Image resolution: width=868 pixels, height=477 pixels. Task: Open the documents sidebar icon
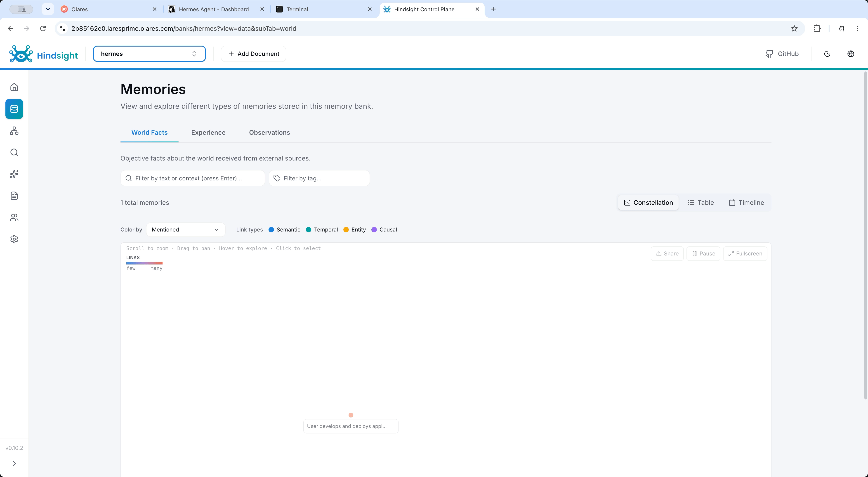[x=14, y=196]
